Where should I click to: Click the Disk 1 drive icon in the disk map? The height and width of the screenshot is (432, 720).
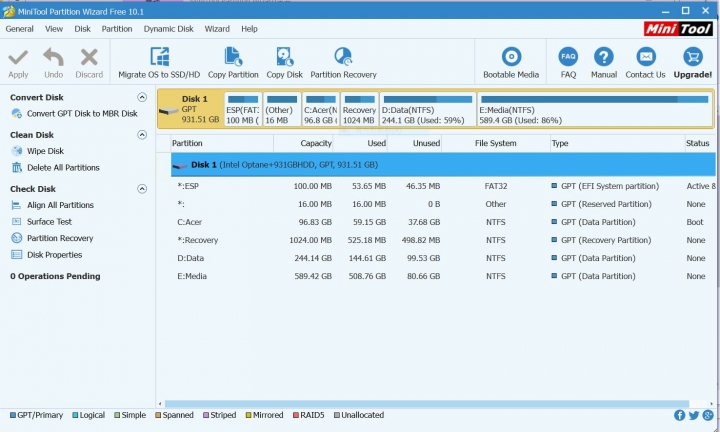click(169, 111)
